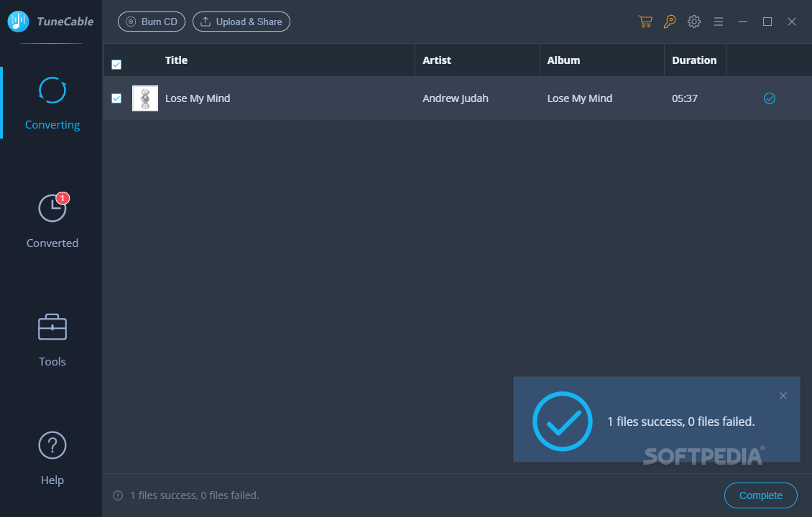Open the Help section

click(52, 458)
